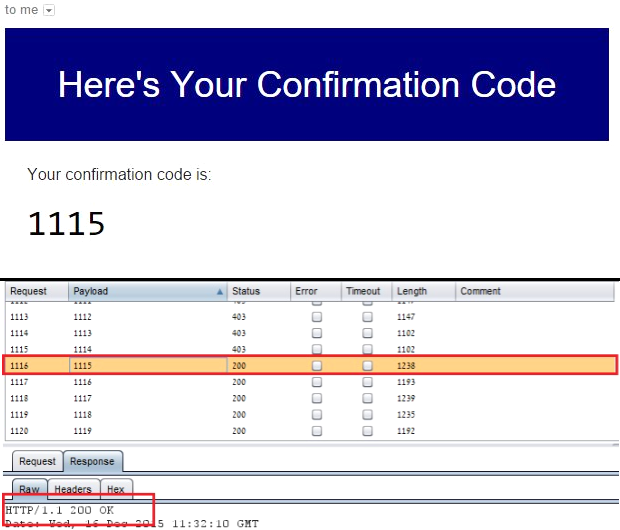Switch to the Response tab

tap(93, 461)
